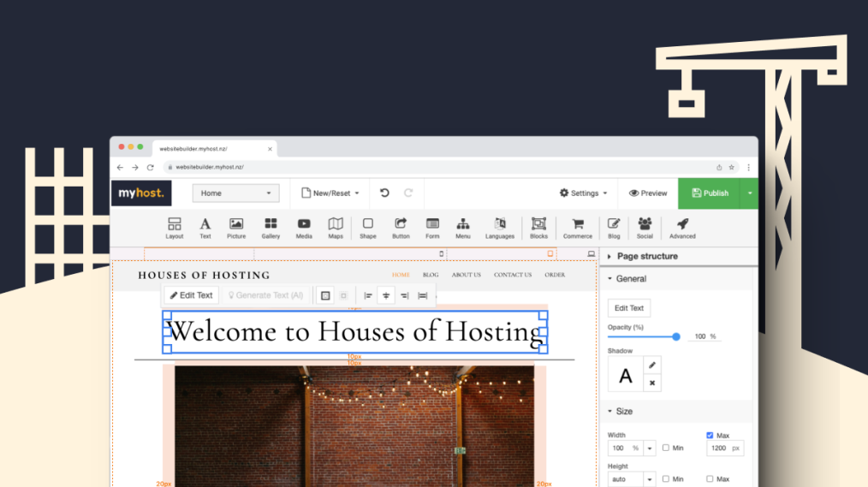
Task: Open the Publish options arrow
Action: (750, 193)
